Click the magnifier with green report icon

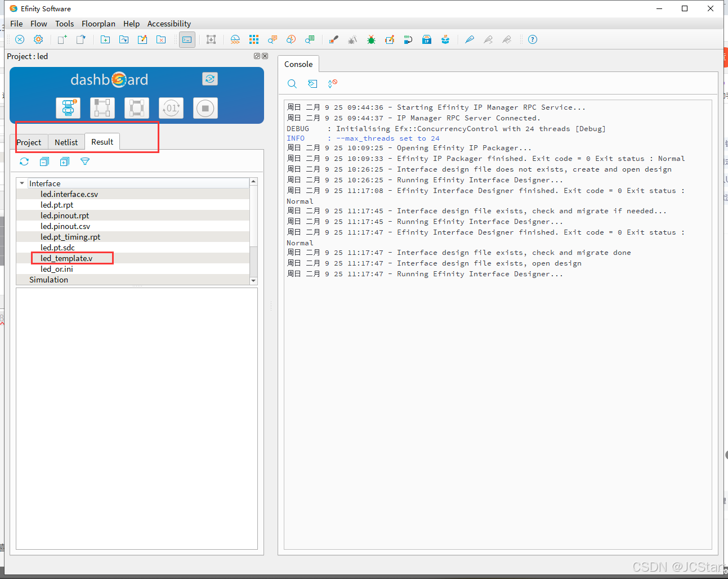tap(310, 39)
